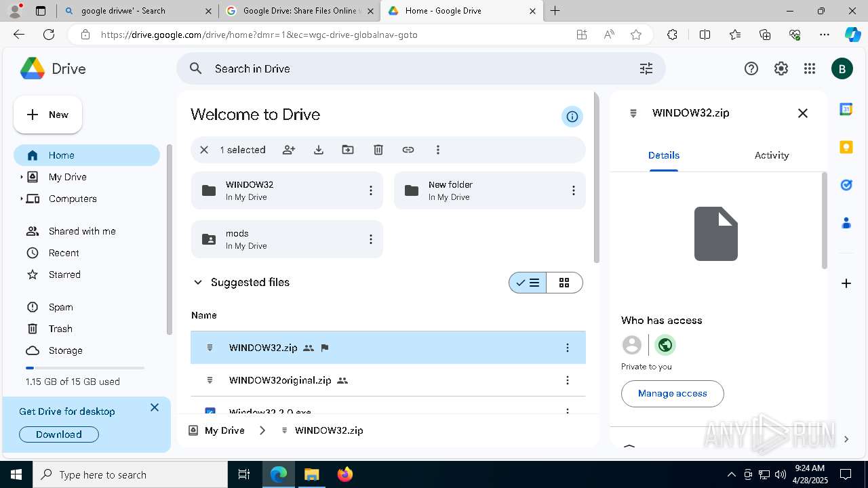Open the mods shared folder card
868x488 pixels.
[x=287, y=239]
